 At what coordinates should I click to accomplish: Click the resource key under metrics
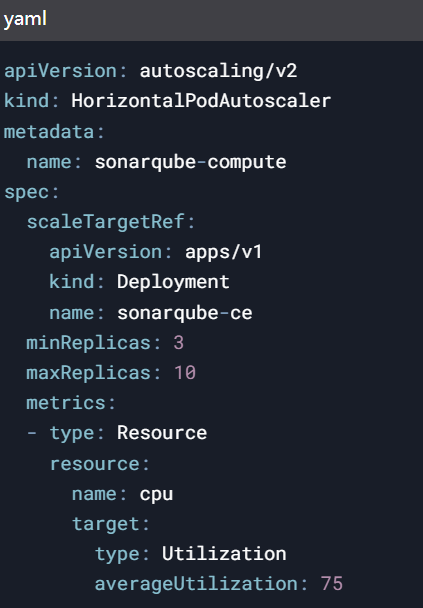coord(94,463)
